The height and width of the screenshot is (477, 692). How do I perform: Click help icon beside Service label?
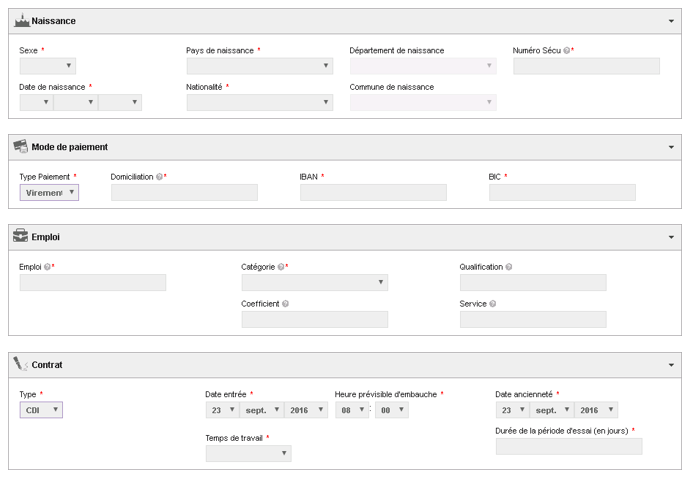[493, 304]
